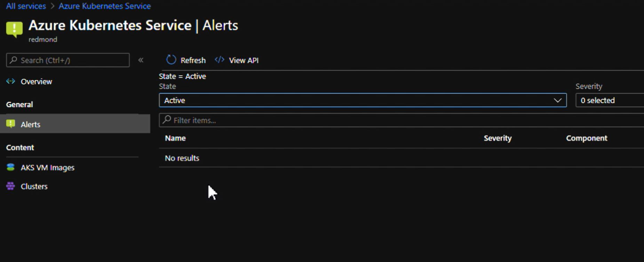
Task: Click the magnifier icon in Filter items box
Action: pyautogui.click(x=166, y=120)
